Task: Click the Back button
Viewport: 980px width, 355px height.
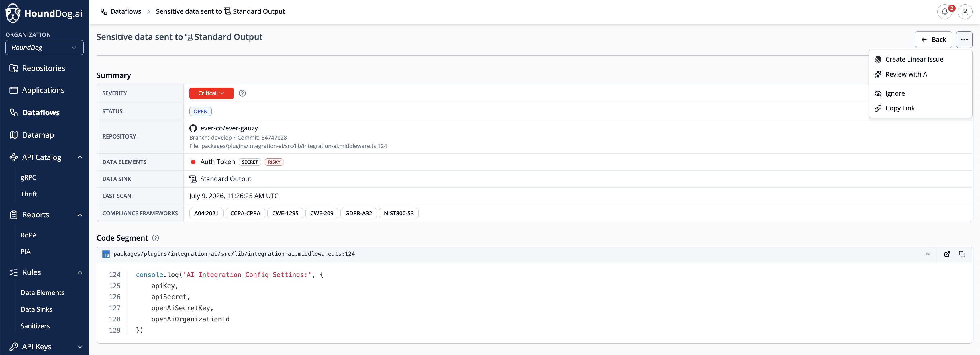Action: 933,40
